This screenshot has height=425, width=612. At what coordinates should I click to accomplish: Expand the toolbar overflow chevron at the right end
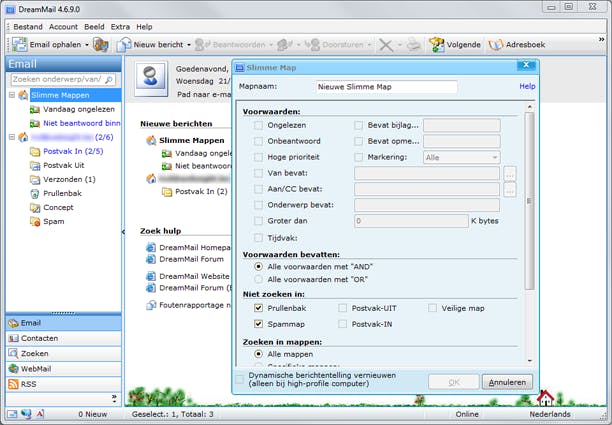(x=601, y=39)
